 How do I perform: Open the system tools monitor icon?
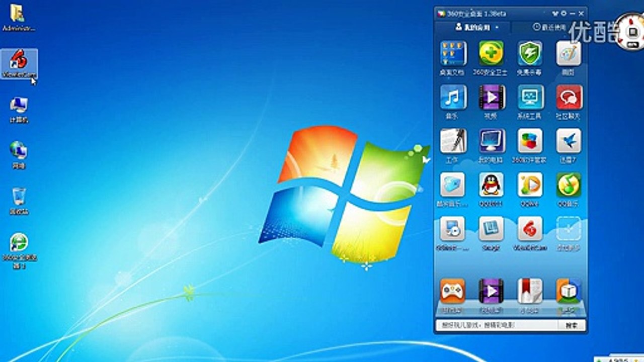pyautogui.click(x=530, y=98)
